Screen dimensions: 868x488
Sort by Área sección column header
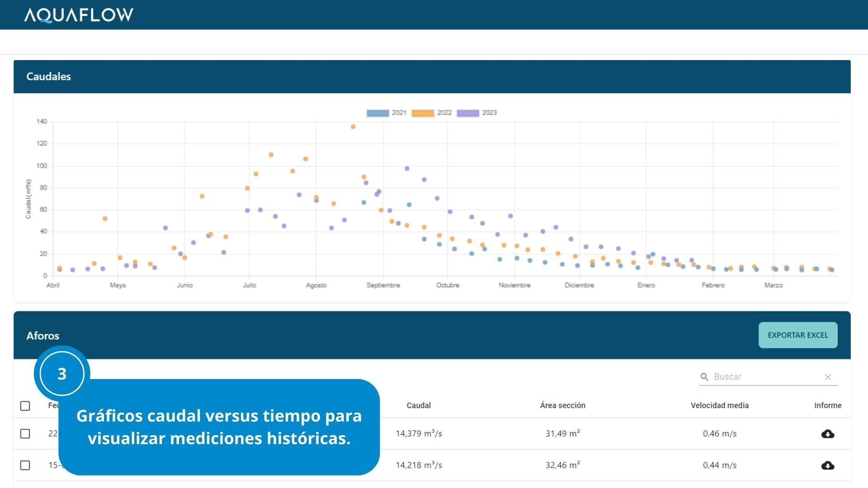point(562,406)
